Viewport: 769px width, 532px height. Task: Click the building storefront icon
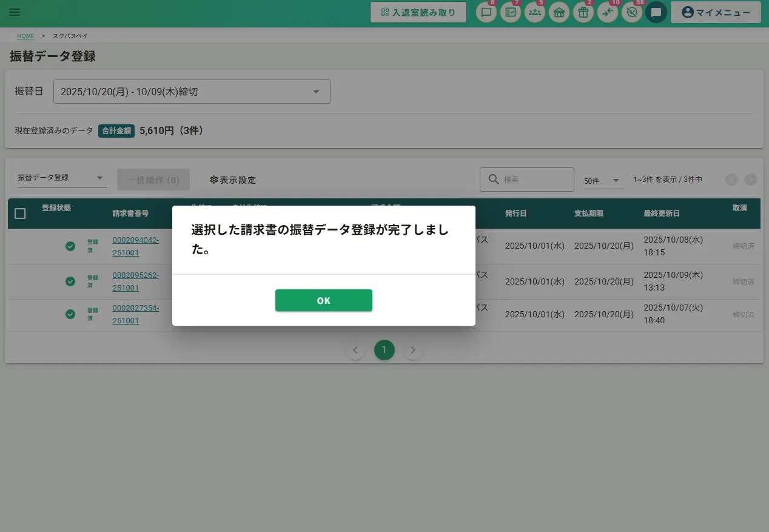559,13
